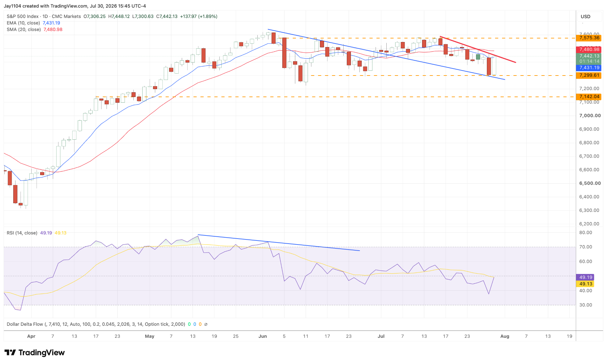Click the 7,000.00 price axis label

click(x=590, y=116)
